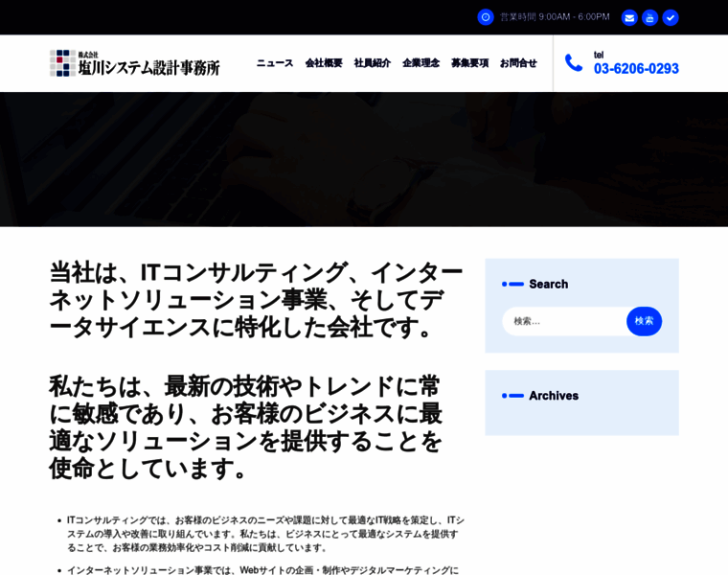This screenshot has height=575, width=728.
Task: Open the 社員紹介 menu item
Action: (373, 63)
